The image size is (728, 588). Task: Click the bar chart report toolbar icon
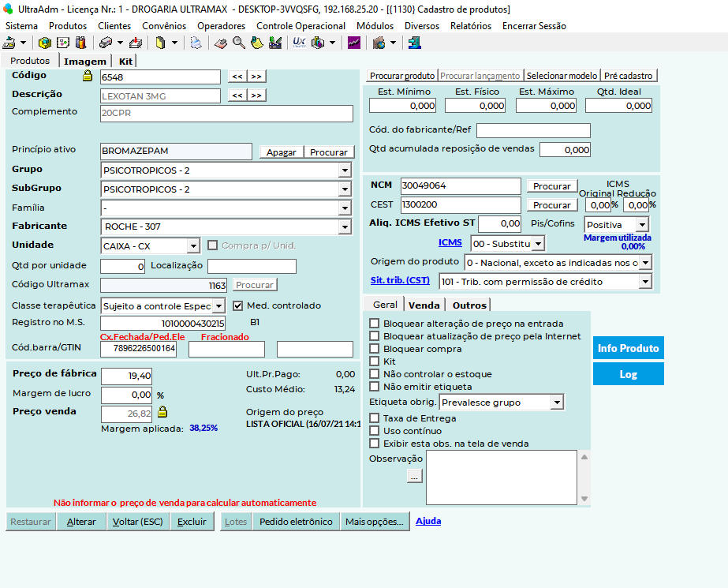[318, 43]
